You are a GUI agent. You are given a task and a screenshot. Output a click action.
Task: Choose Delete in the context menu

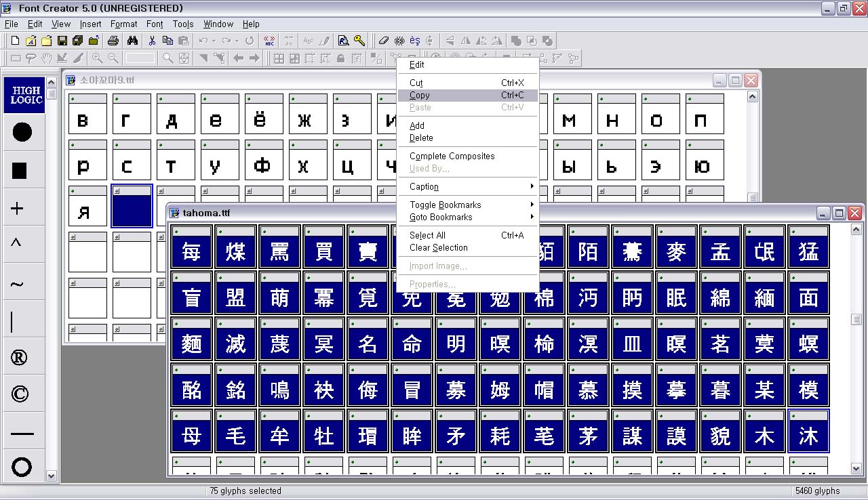[467, 138]
